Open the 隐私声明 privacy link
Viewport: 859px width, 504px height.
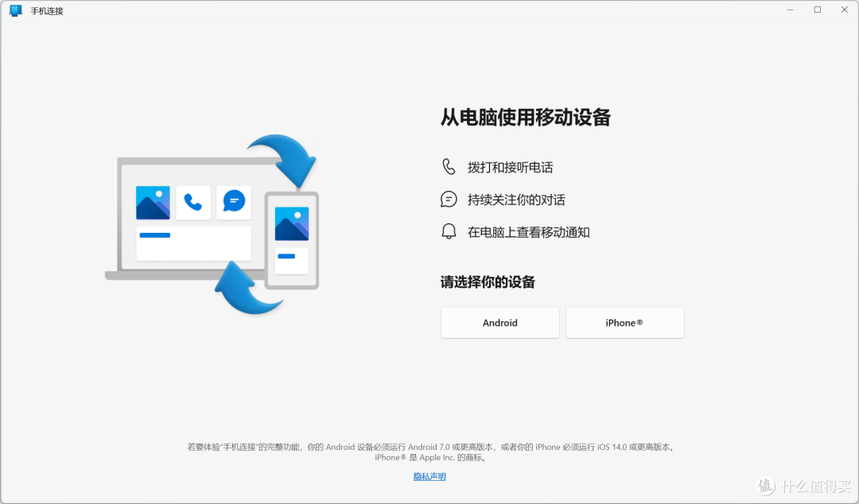click(429, 476)
